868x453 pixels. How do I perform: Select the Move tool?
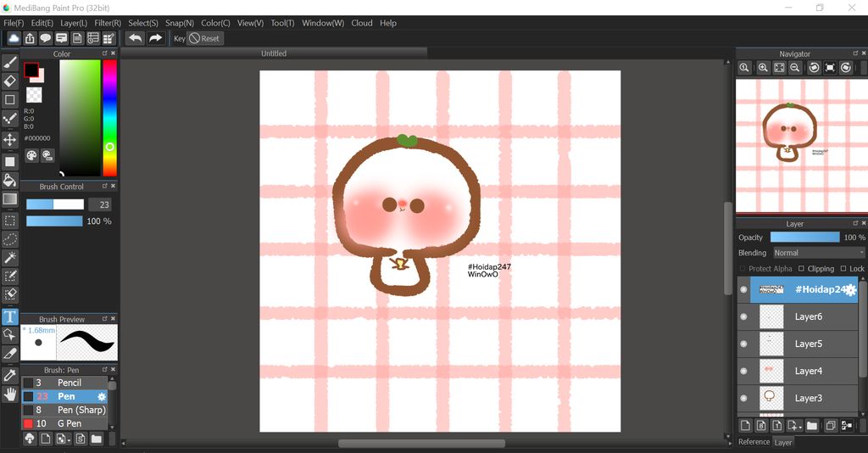pos(10,139)
